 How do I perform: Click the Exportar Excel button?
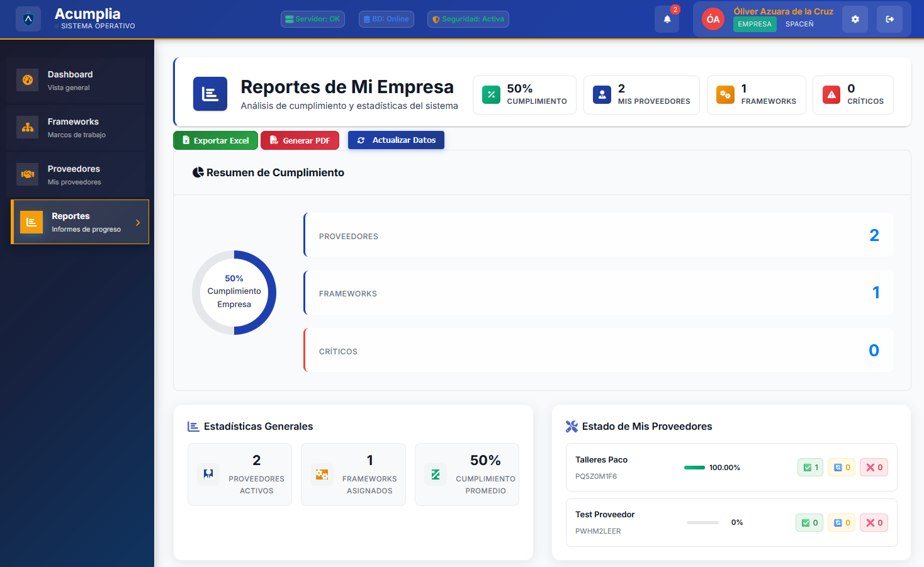(x=215, y=140)
